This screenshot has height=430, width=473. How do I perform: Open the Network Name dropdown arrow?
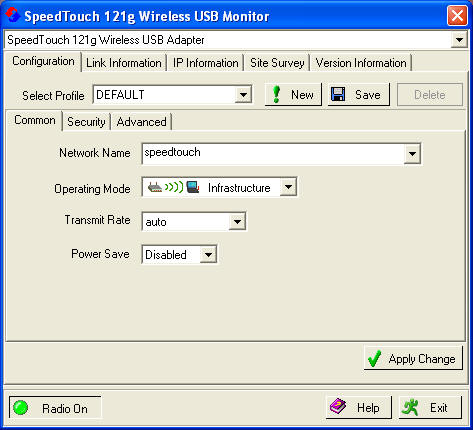tap(412, 154)
